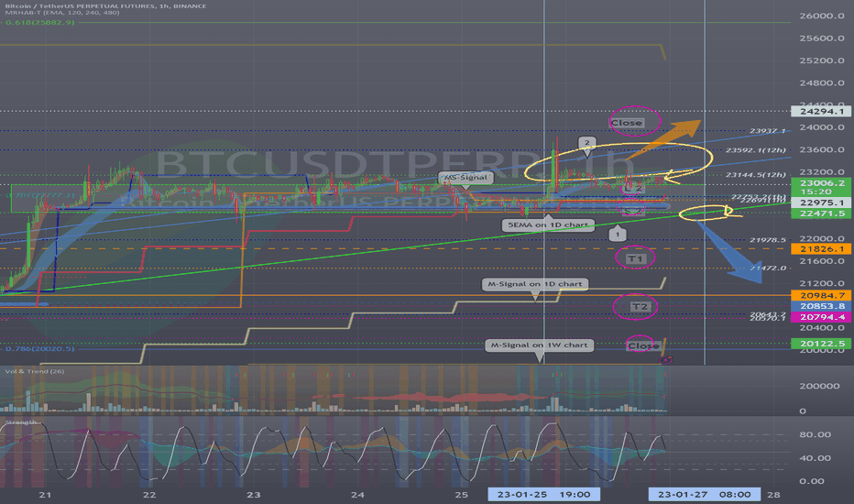The image size is (854, 504).
Task: Select the MRHAB-T (EMA, 120, 240, 480) indicator legend
Action: click(x=62, y=12)
